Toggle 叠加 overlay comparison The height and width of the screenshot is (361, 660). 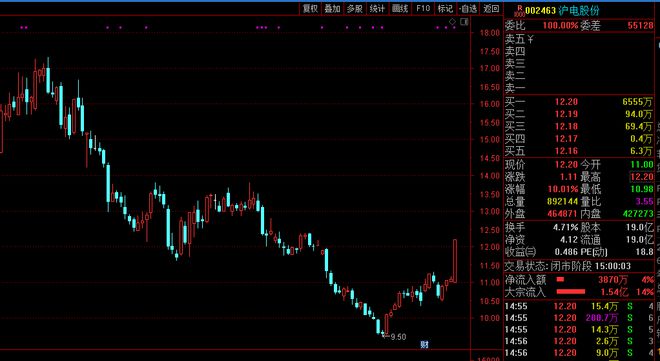[332, 8]
